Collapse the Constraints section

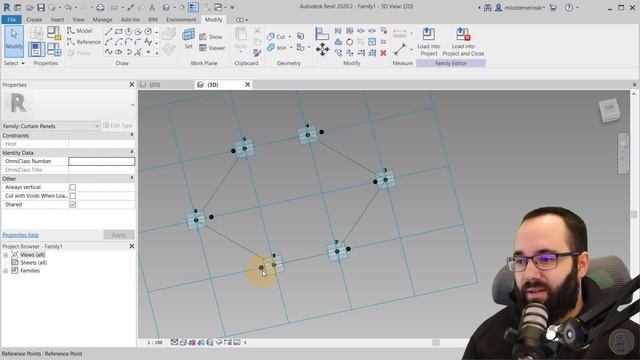(132, 135)
